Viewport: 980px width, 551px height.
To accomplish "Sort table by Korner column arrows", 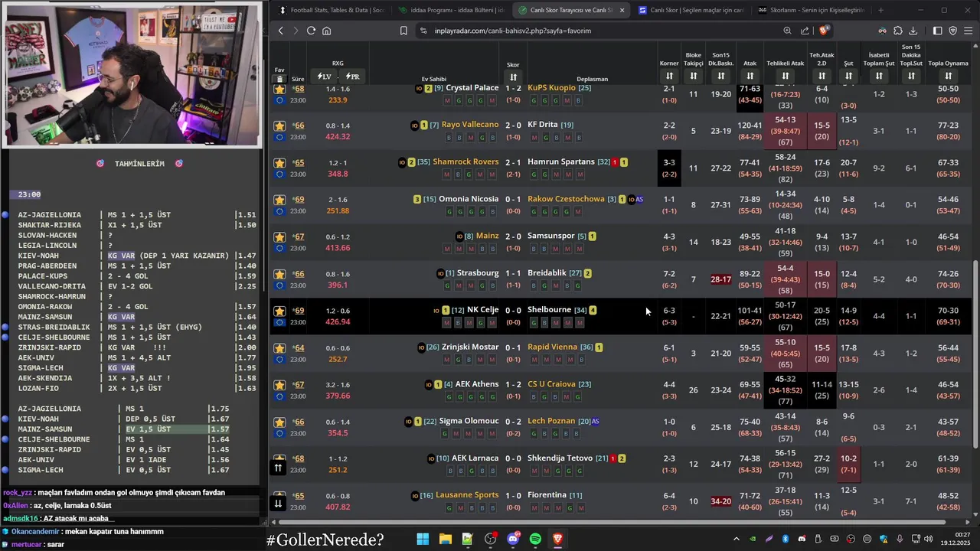I will click(x=669, y=76).
